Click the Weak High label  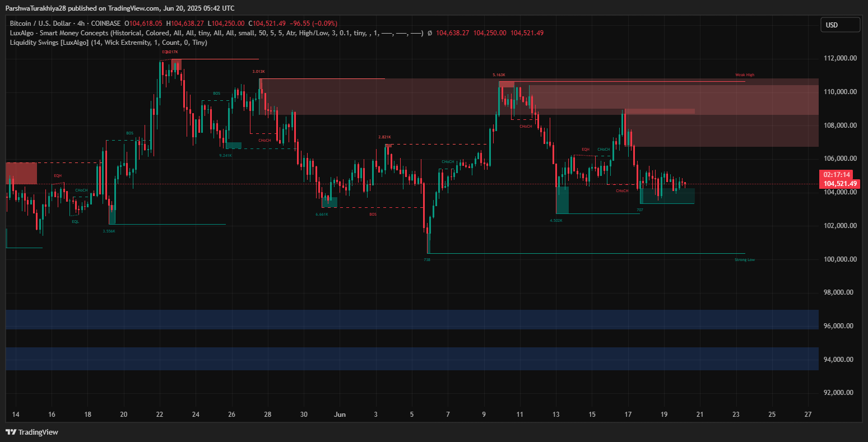(x=745, y=75)
